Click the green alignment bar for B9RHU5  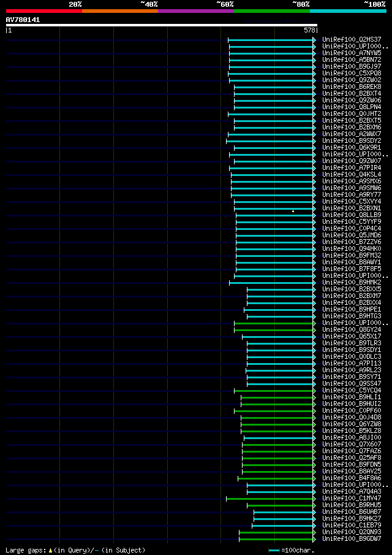point(281,506)
